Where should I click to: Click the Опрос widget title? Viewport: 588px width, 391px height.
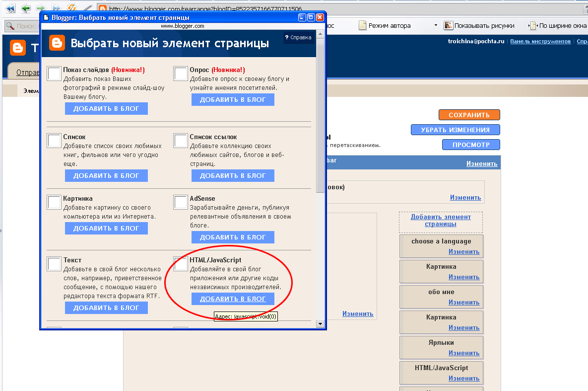[199, 70]
